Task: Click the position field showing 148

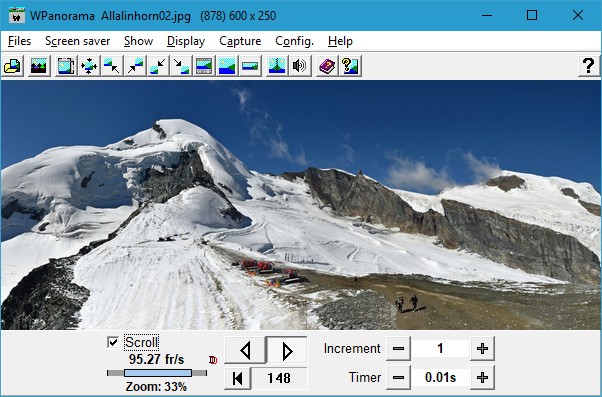Action: coord(279,378)
